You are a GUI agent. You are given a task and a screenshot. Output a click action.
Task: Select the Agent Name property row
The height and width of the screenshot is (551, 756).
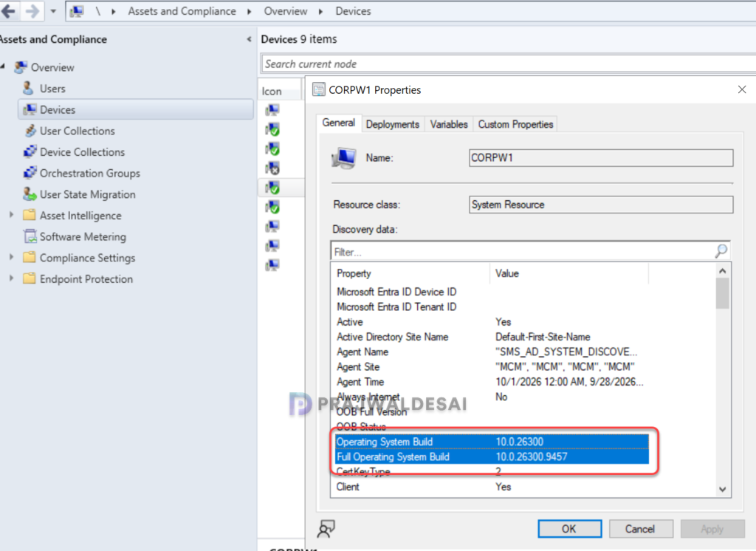(x=492, y=352)
